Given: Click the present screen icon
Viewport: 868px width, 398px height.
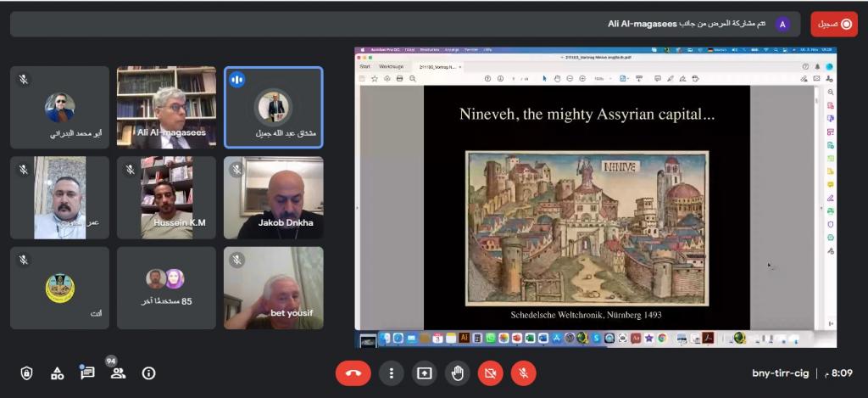Looking at the screenshot, I should [x=423, y=373].
